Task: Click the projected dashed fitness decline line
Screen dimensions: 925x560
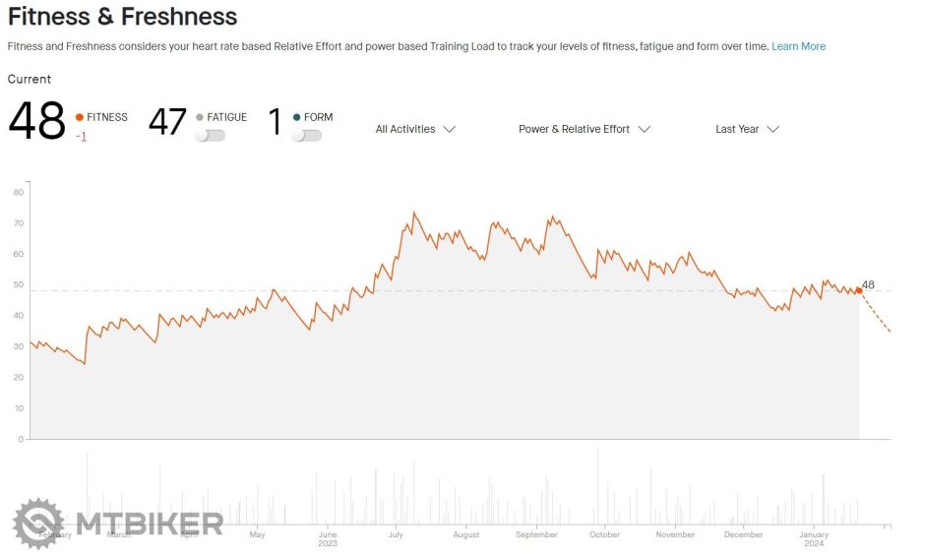Action: (x=877, y=313)
